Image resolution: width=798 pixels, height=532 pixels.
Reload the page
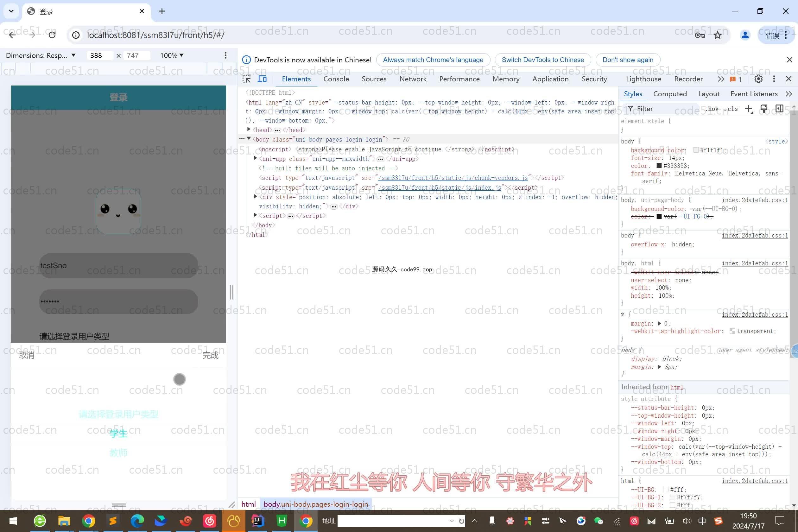52,35
